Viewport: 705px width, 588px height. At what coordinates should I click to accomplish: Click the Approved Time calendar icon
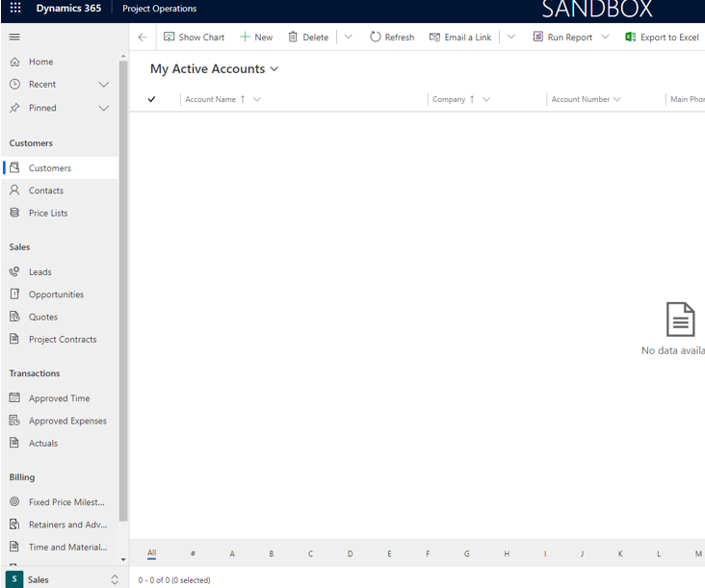pyautogui.click(x=14, y=397)
